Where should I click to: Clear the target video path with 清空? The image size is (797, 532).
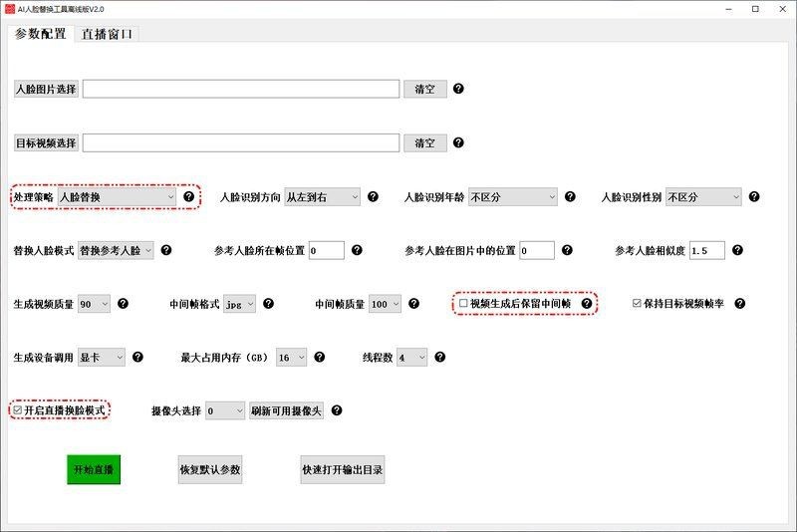point(425,142)
